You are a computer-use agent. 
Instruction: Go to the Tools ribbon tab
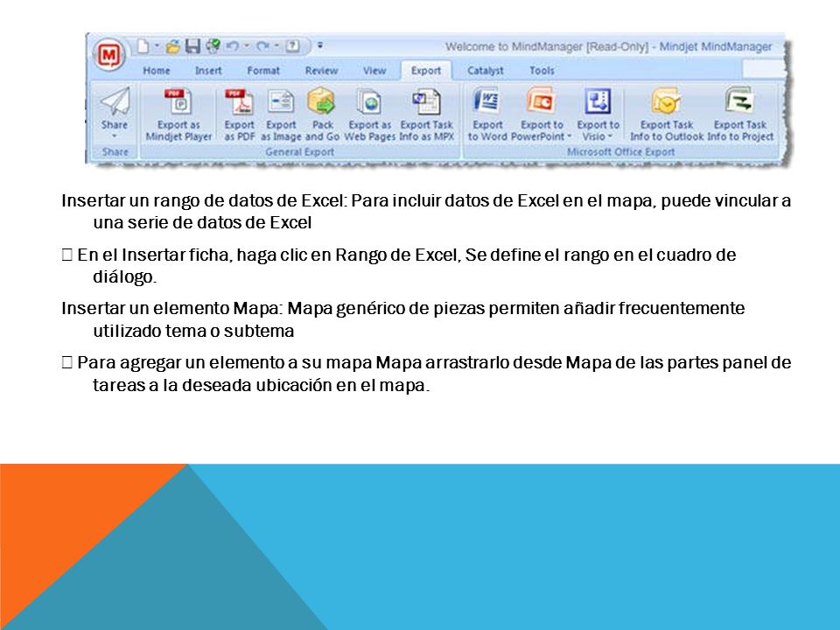542,71
